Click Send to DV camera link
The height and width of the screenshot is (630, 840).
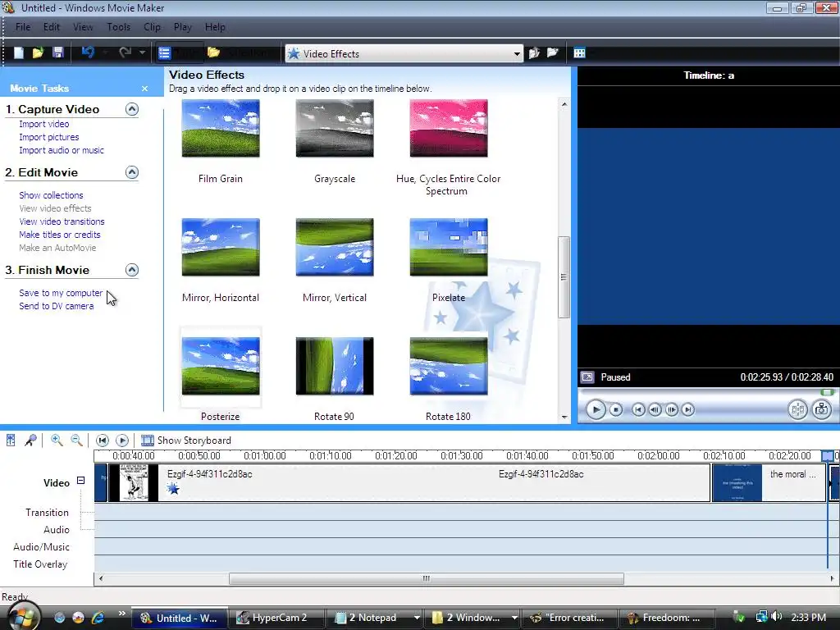coord(57,307)
